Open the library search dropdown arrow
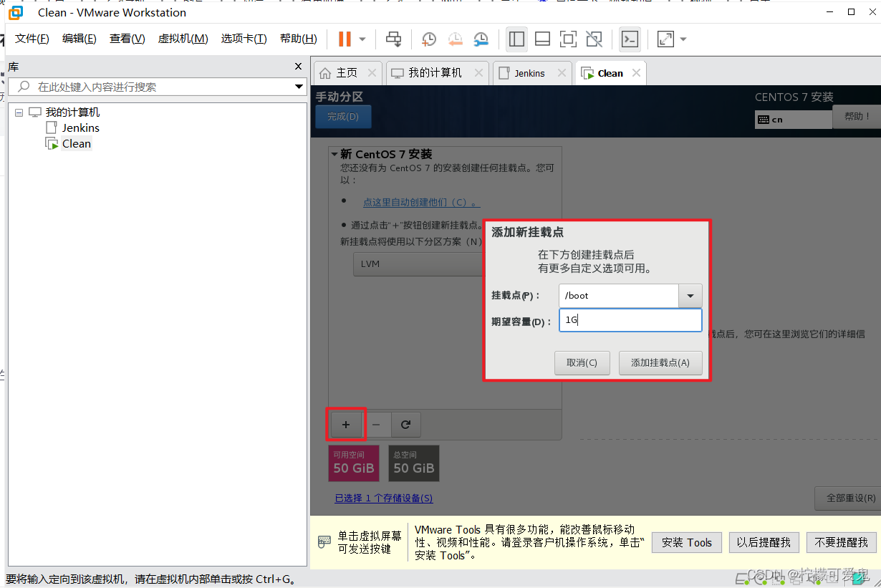Image resolution: width=881 pixels, height=588 pixels. pyautogui.click(x=299, y=87)
